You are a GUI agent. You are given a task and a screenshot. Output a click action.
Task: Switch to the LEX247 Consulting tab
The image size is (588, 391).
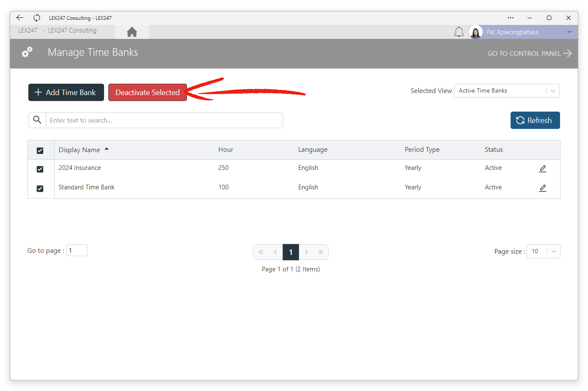tap(58, 30)
